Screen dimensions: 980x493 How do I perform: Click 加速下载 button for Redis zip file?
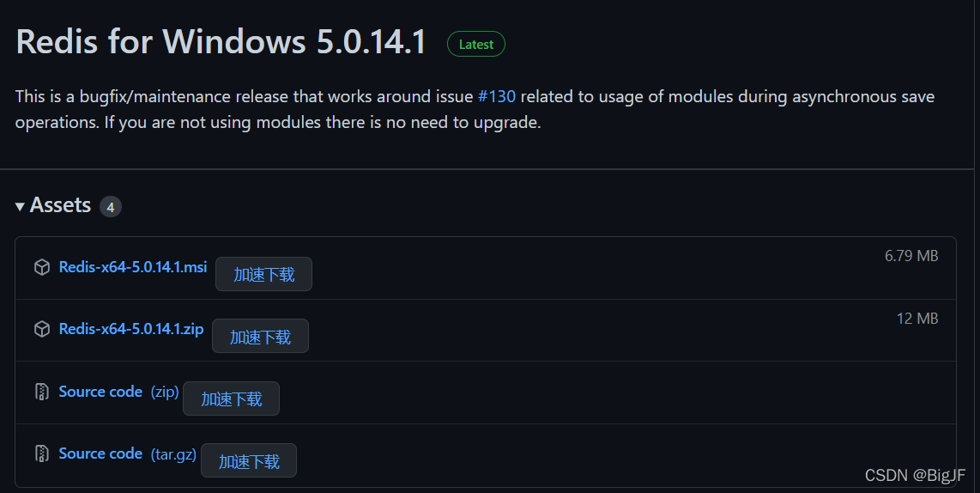pyautogui.click(x=260, y=337)
